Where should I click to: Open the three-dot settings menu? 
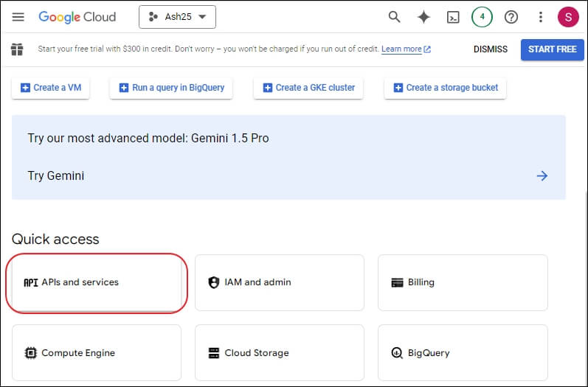tap(540, 17)
